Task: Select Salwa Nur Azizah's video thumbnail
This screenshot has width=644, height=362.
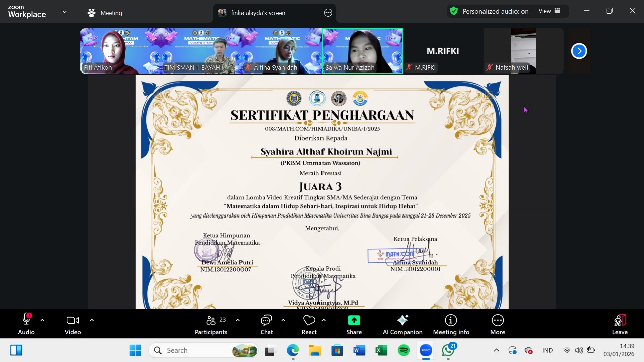Action: point(362,51)
